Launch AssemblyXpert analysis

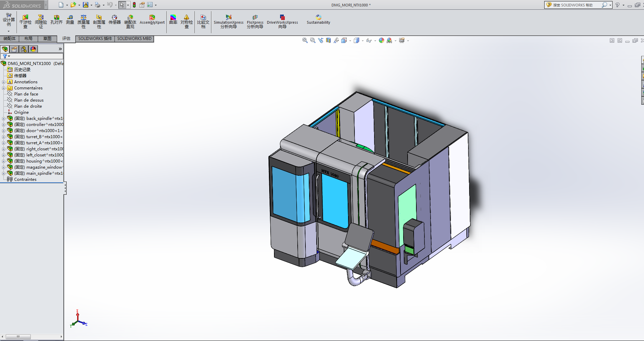(x=152, y=20)
